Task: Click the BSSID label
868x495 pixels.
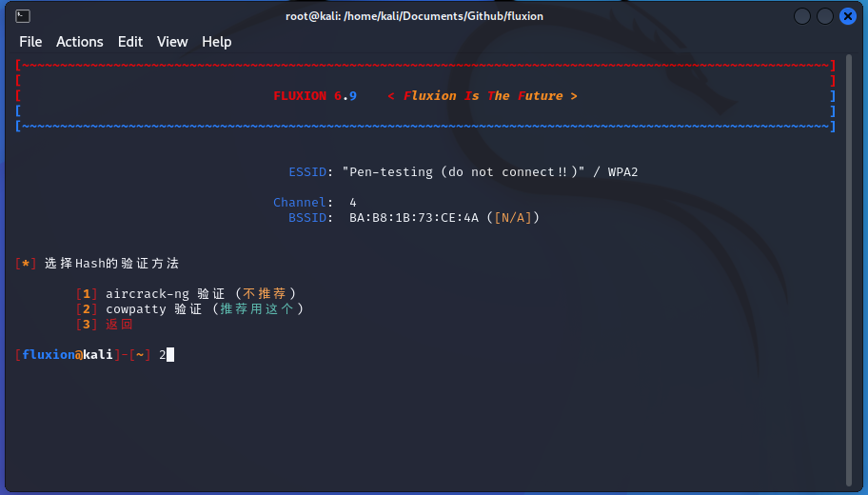Action: tap(307, 218)
